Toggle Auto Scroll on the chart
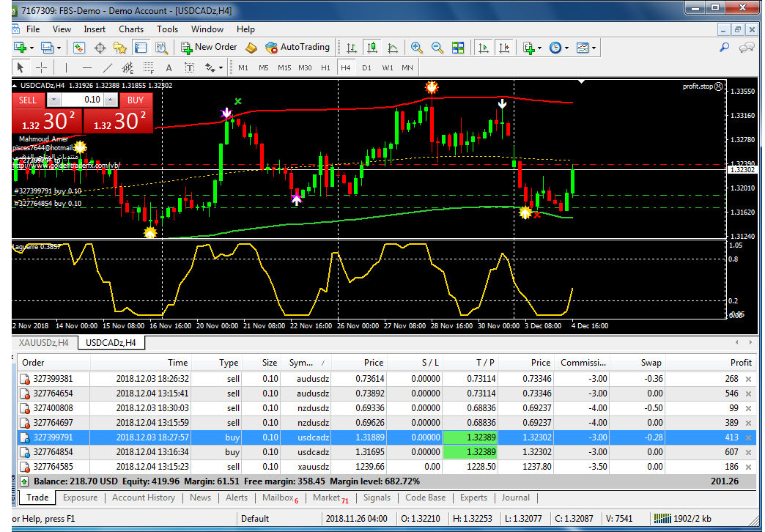 tap(484, 48)
